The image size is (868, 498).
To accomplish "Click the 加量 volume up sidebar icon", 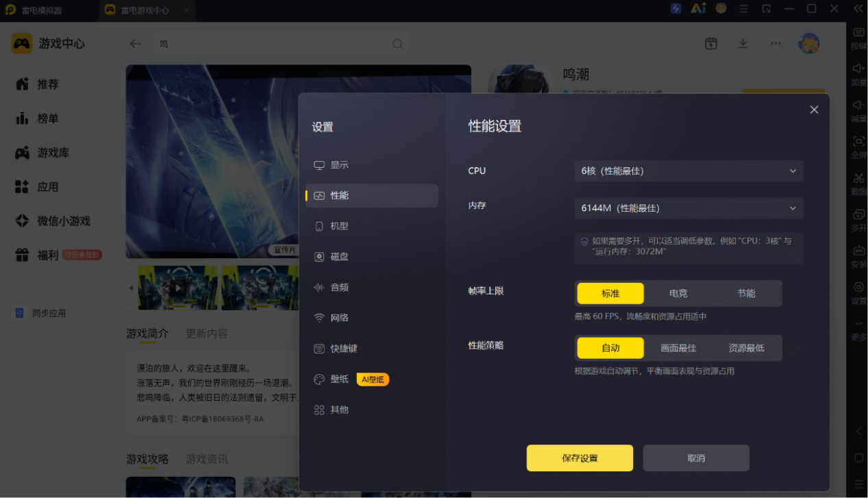I will [858, 75].
